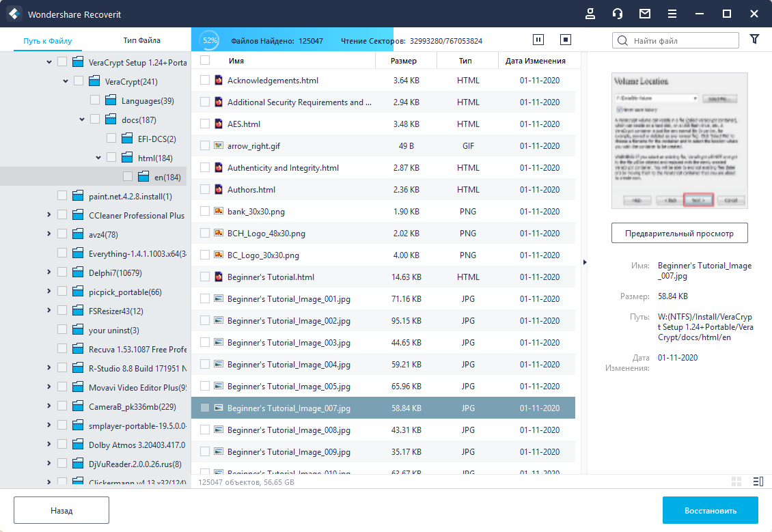Pause the scan with the pause icon
The height and width of the screenshot is (532, 772).
(x=538, y=40)
